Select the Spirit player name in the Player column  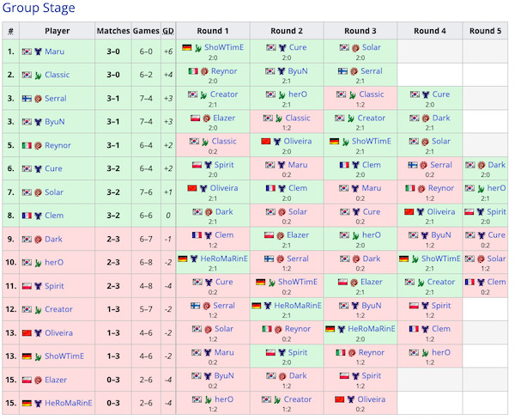55,286
